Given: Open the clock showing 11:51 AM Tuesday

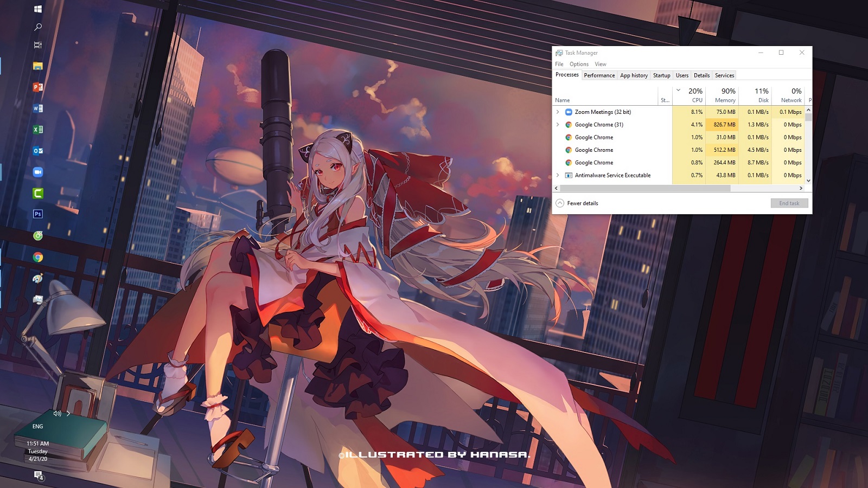Looking at the screenshot, I should click(38, 451).
